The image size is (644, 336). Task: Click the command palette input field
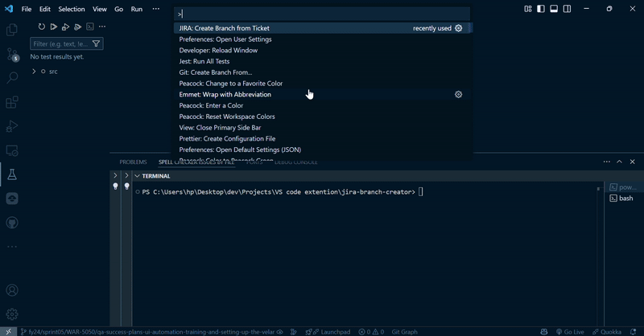[x=322, y=14]
